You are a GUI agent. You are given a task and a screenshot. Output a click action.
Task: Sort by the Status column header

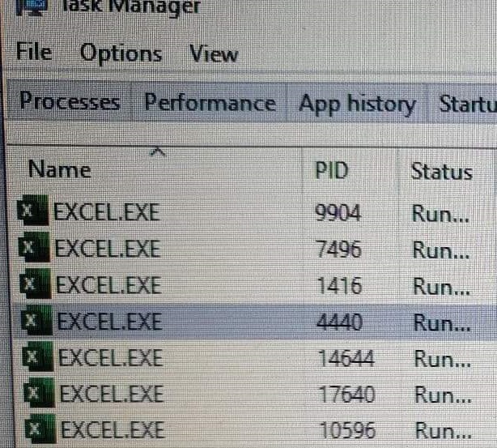(442, 172)
